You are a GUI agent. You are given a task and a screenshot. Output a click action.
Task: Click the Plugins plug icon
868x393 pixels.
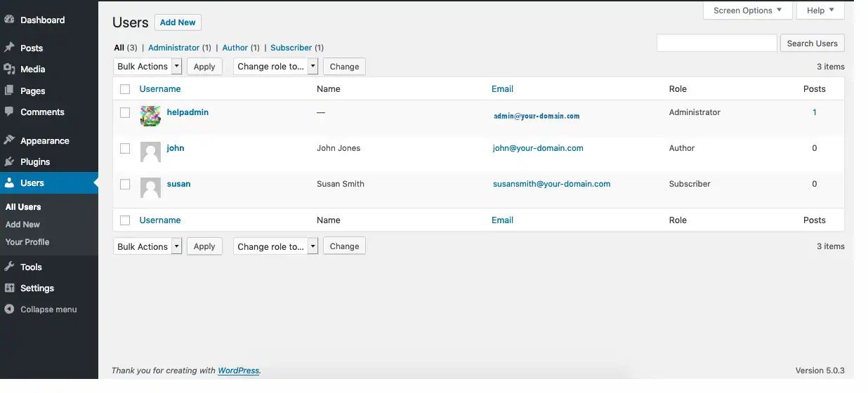pyautogui.click(x=9, y=161)
